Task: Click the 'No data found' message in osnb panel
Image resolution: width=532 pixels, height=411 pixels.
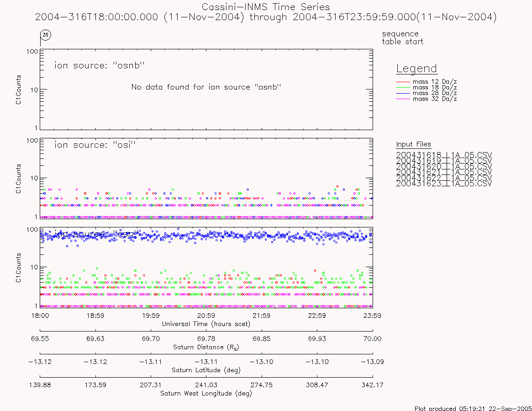Action: (x=206, y=87)
